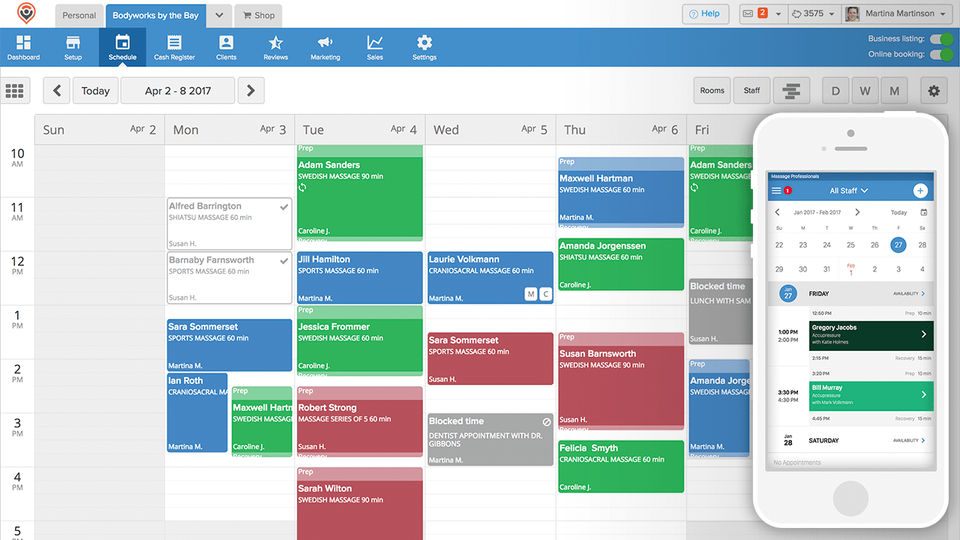Toggle the Online booking switch
This screenshot has height=540, width=960.
941,54
